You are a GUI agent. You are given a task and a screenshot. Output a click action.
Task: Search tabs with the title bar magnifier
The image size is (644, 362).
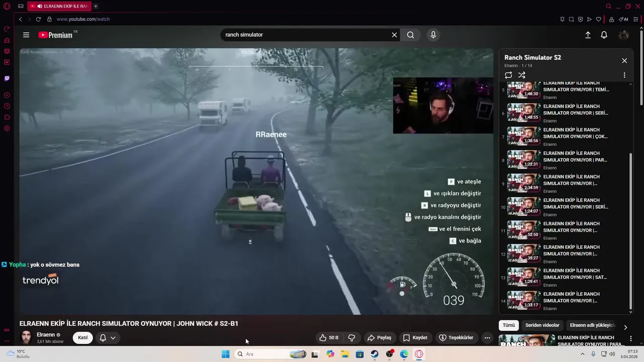pyautogui.click(x=608, y=6)
